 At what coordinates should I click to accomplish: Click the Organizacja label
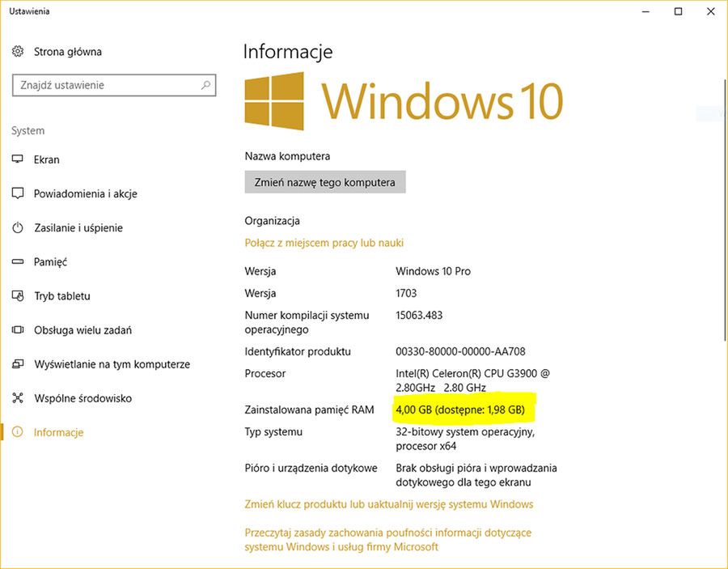pyautogui.click(x=272, y=221)
